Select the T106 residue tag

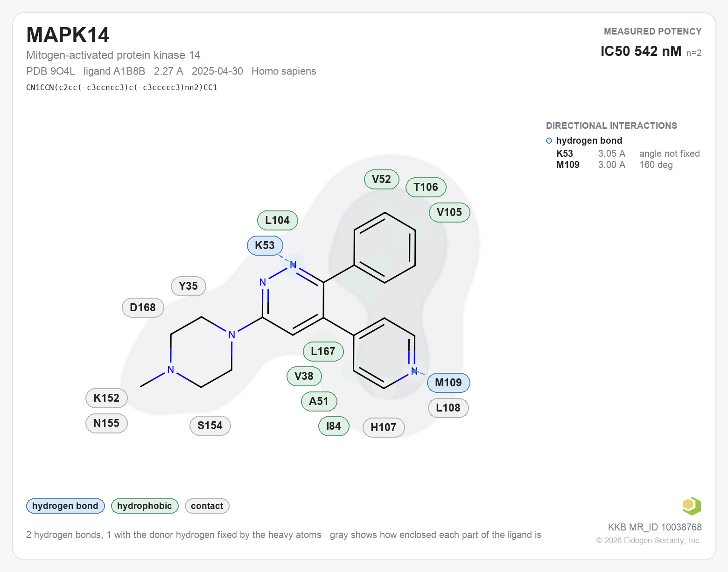point(426,187)
